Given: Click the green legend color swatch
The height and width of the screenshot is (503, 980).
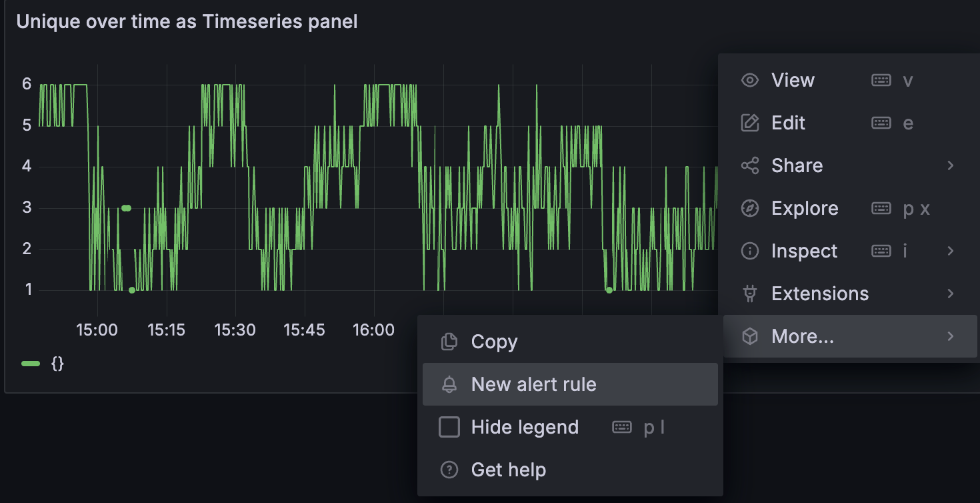Looking at the screenshot, I should 29,363.
